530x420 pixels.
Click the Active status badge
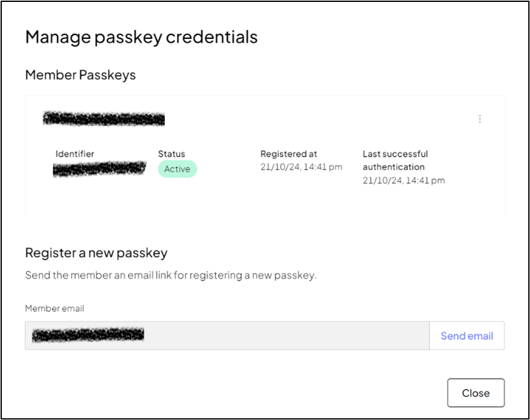coord(178,169)
